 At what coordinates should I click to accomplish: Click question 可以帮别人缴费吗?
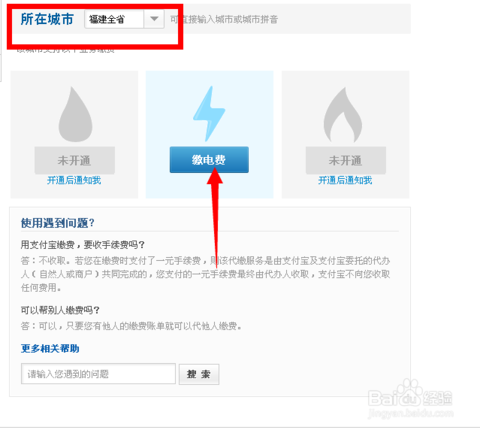pos(60,310)
